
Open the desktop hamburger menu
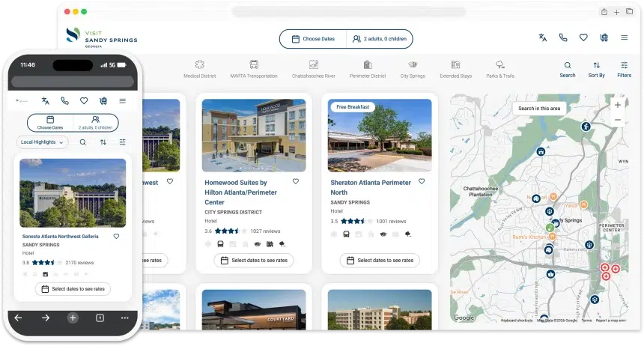(x=625, y=37)
